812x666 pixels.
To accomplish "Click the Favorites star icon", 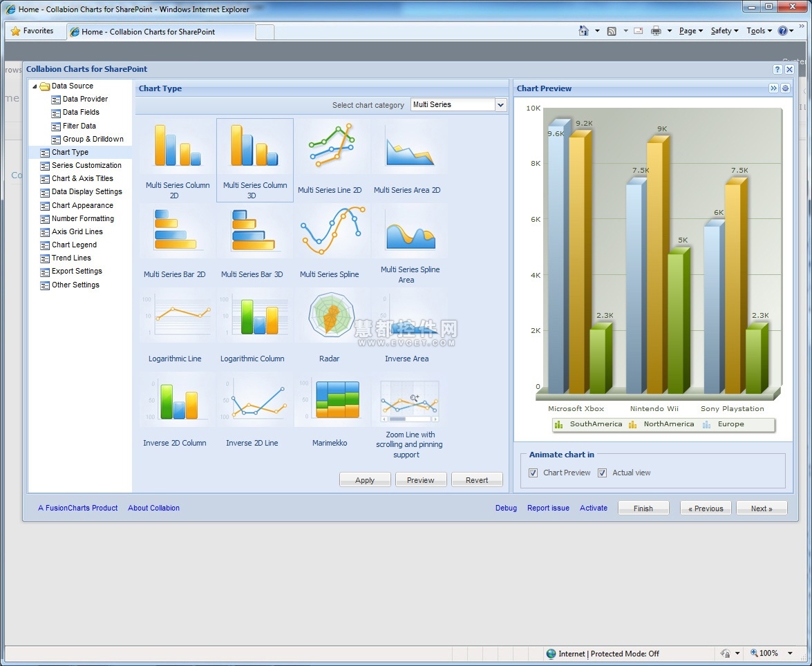I will pyautogui.click(x=15, y=31).
